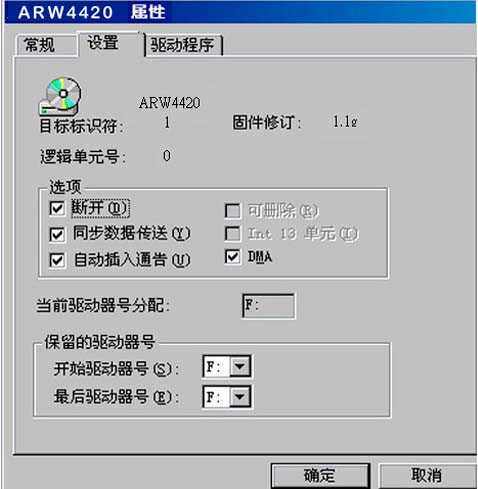Viewport: 478px width, 489px height.
Task: Open the 开始驱动器号 dropdown arrow
Action: 240,366
